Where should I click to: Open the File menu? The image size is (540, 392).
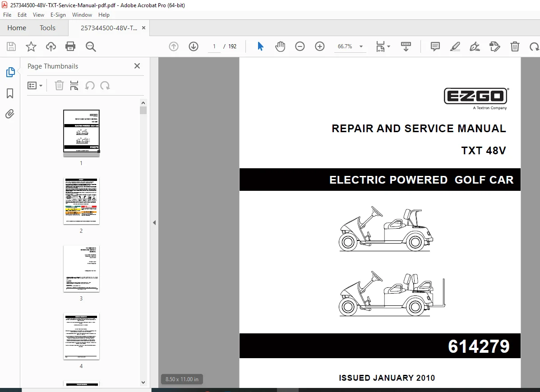7,15
